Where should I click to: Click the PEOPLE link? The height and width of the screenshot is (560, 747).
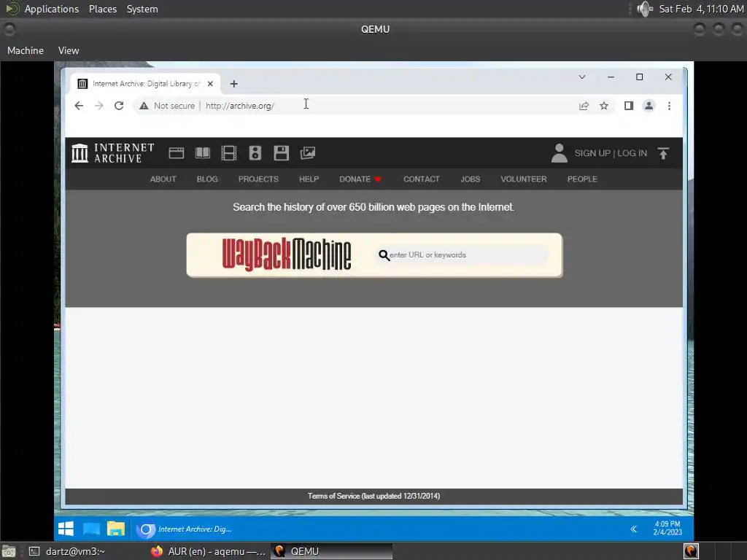(582, 179)
